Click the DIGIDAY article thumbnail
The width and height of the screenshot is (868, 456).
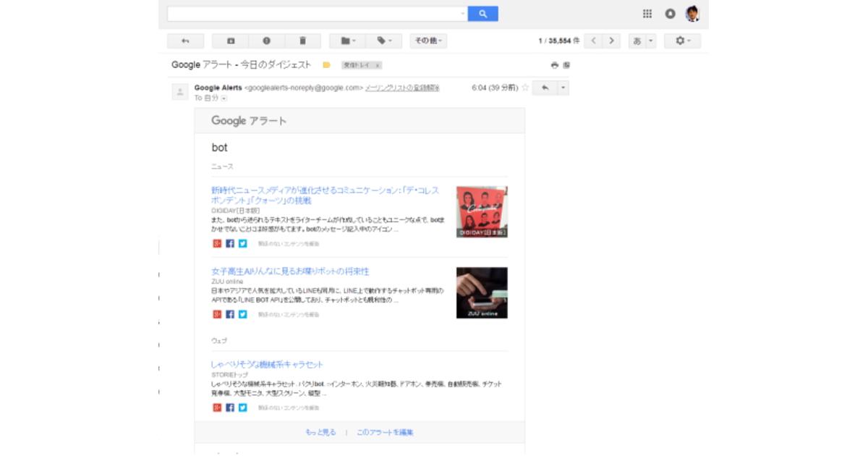482,212
